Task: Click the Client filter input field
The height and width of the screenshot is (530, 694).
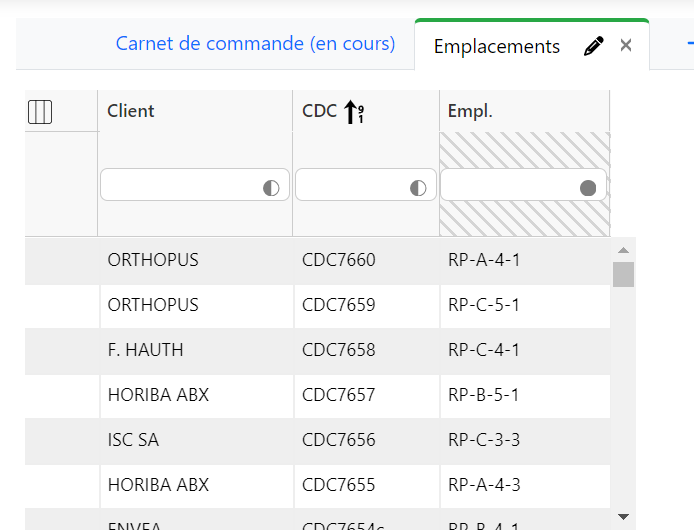Action: point(180,186)
